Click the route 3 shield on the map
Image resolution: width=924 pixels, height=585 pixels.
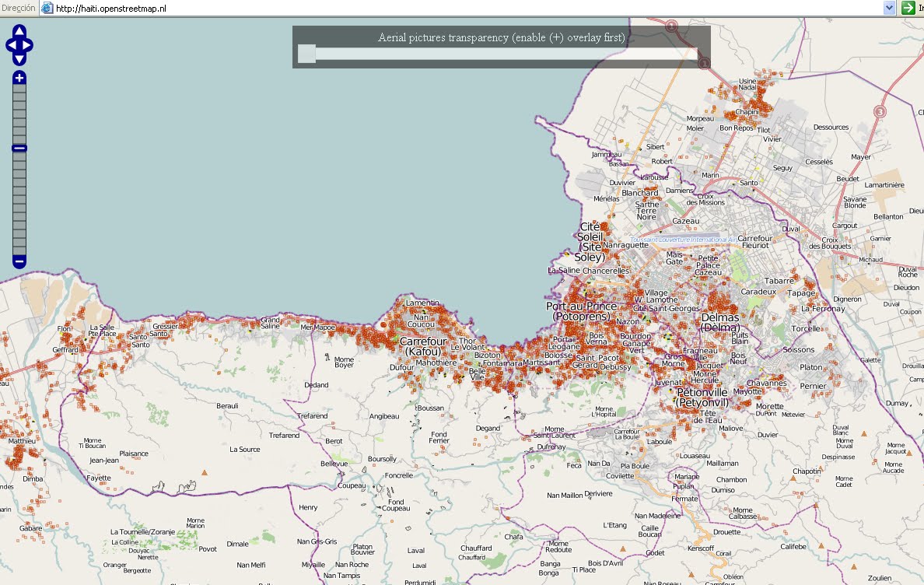pos(880,112)
